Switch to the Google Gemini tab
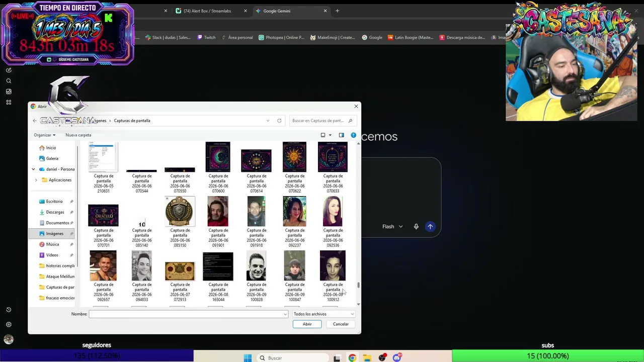Viewport: 644px width, 362px height. (277, 11)
